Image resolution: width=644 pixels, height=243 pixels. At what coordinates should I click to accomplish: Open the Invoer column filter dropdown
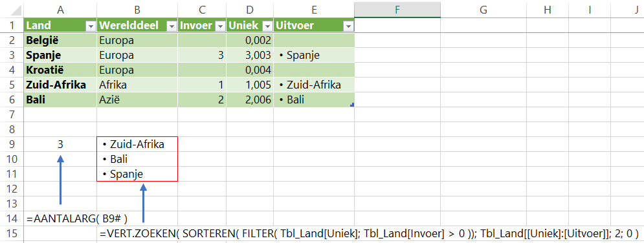click(221, 26)
